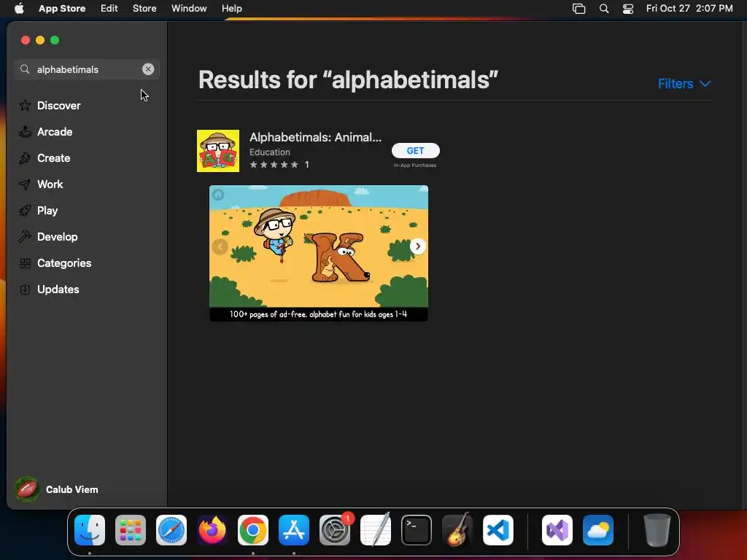The height and width of the screenshot is (560, 747).
Task: Launch Google Chrome from the Dock
Action: click(253, 530)
